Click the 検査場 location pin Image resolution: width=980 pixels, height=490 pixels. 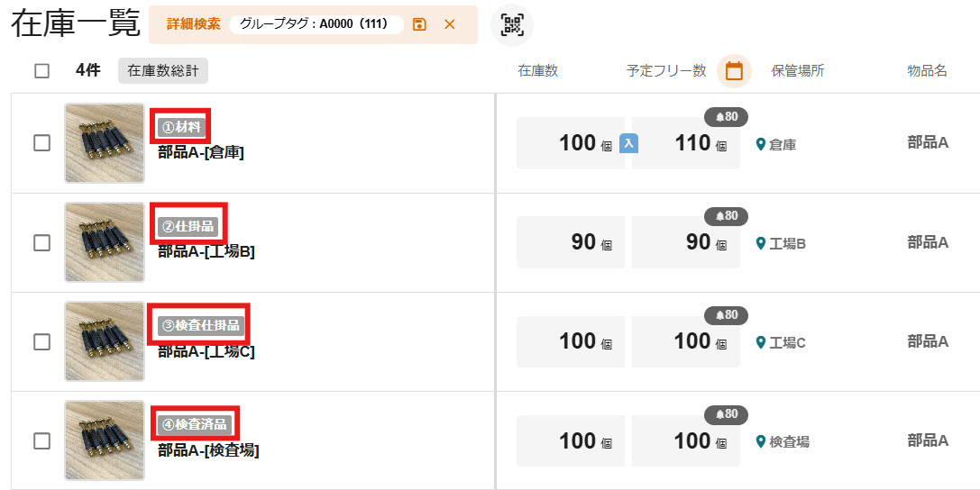coord(761,441)
